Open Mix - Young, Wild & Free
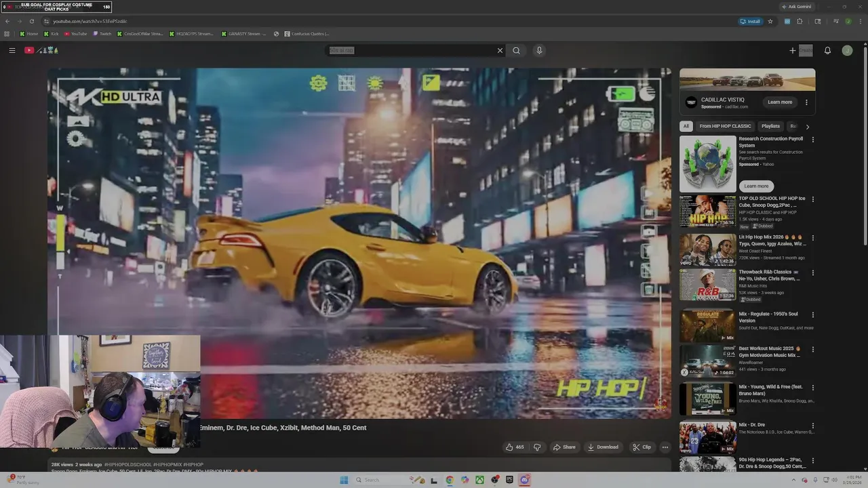The height and width of the screenshot is (488, 868). point(770,390)
